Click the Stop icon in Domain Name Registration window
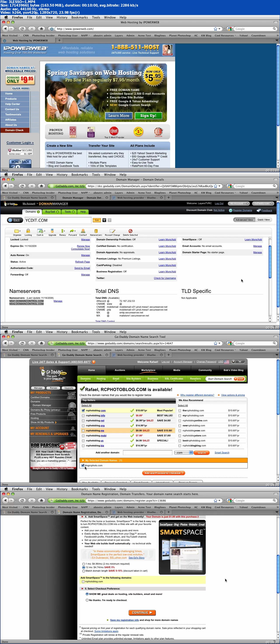 31,501
